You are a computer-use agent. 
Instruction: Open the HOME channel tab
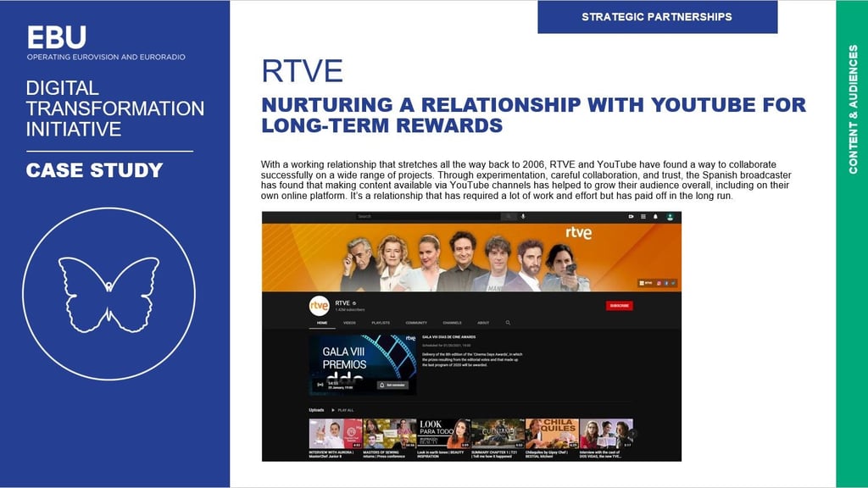coord(322,323)
